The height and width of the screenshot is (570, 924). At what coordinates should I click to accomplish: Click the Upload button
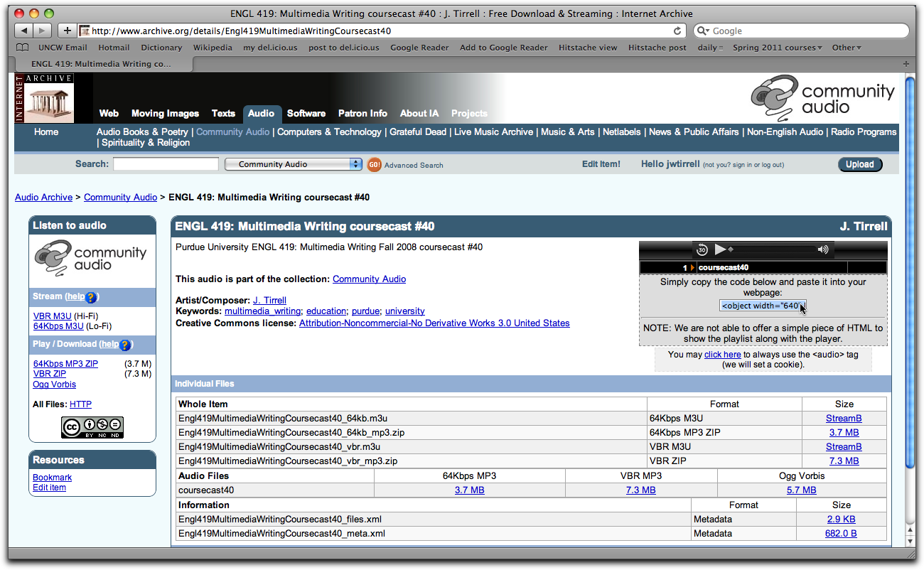[x=859, y=164]
